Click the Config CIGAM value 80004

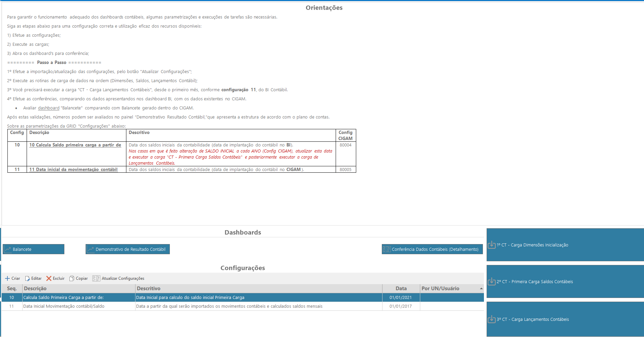[345, 145]
